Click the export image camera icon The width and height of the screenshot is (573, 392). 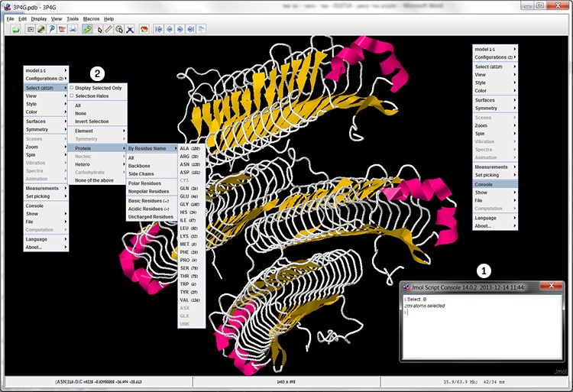click(x=31, y=29)
